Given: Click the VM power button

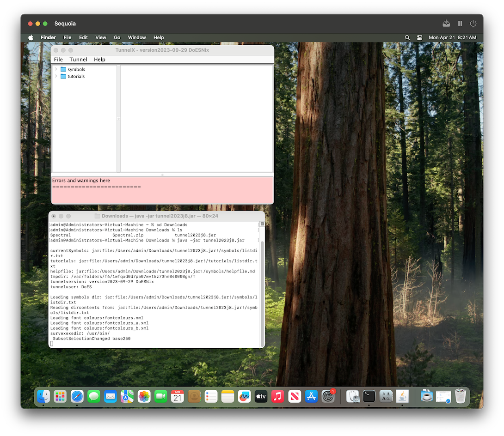Looking at the screenshot, I should [x=473, y=23].
